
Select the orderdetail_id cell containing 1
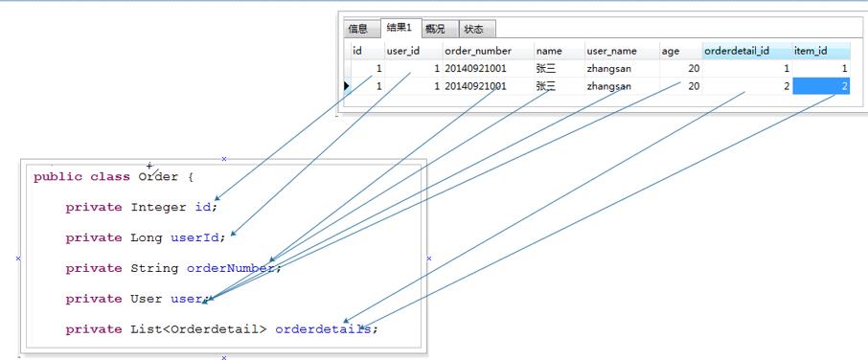pos(747,69)
